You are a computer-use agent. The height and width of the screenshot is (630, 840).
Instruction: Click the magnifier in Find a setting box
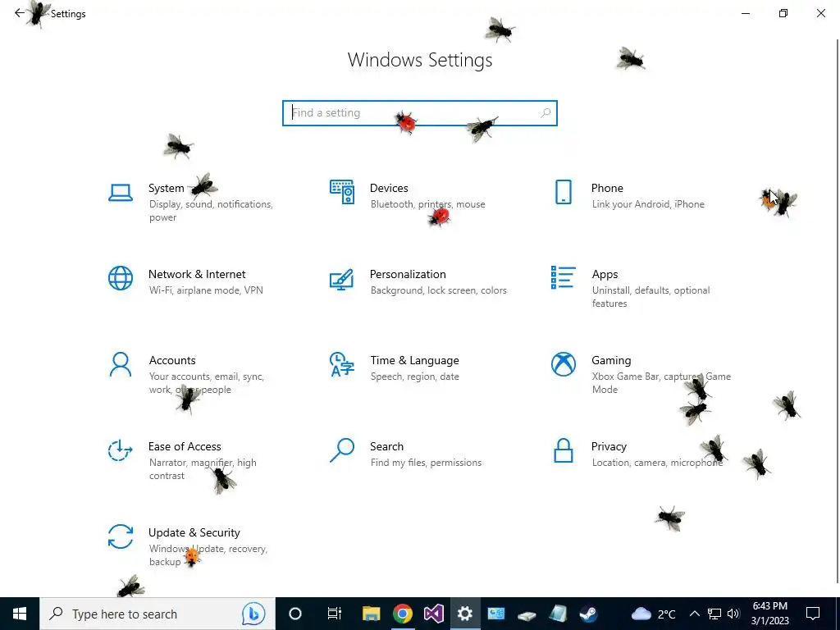546,113
